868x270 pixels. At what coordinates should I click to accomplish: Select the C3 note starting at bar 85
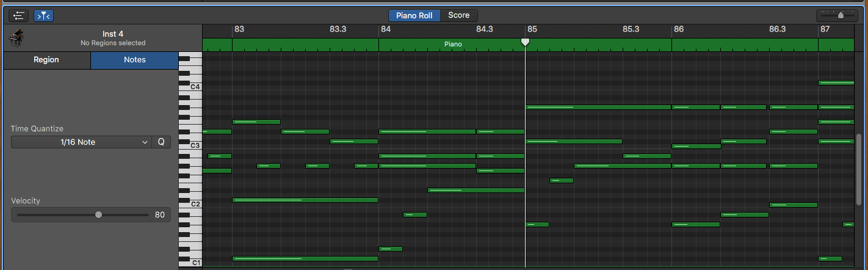tap(574, 141)
